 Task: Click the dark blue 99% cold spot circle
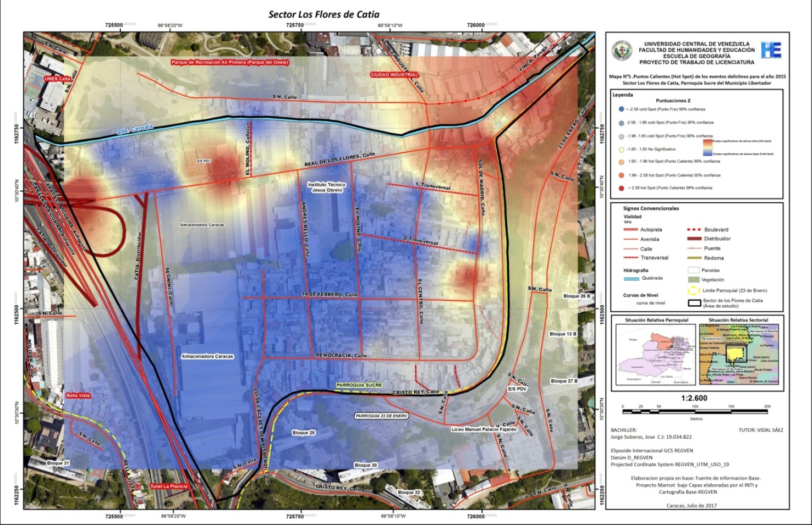click(621, 109)
